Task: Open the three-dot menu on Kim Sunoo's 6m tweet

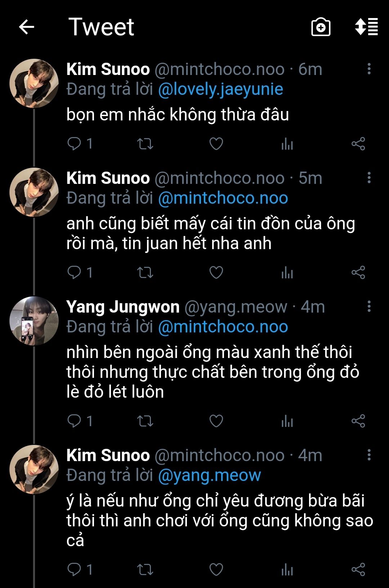Action: click(x=369, y=69)
